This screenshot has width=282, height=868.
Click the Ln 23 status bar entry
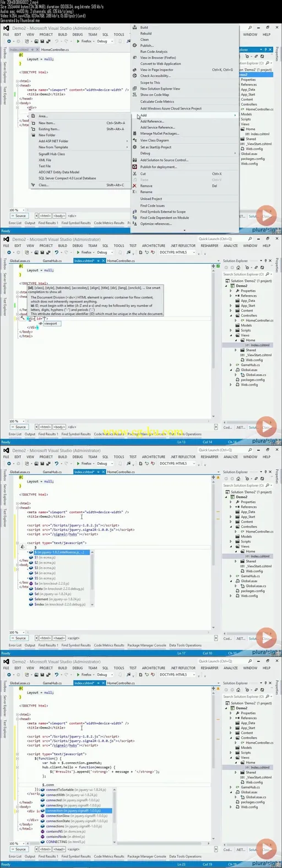pos(182,864)
